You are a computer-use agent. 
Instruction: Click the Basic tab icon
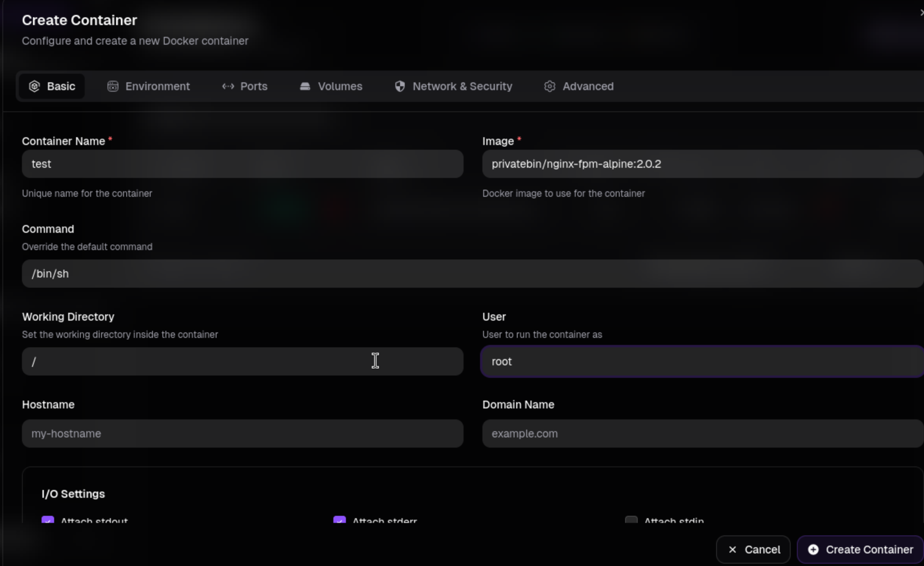[35, 86]
